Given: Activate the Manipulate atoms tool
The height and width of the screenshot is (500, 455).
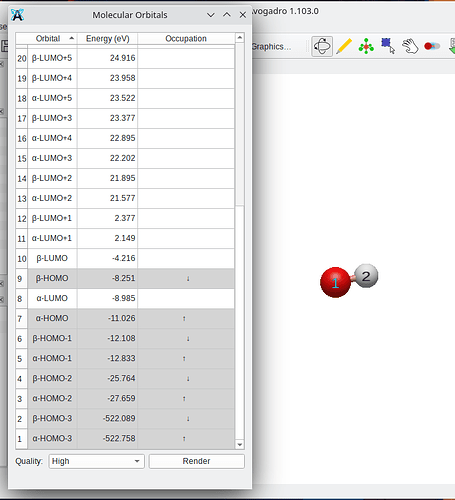Looking at the screenshot, I should click(366, 46).
